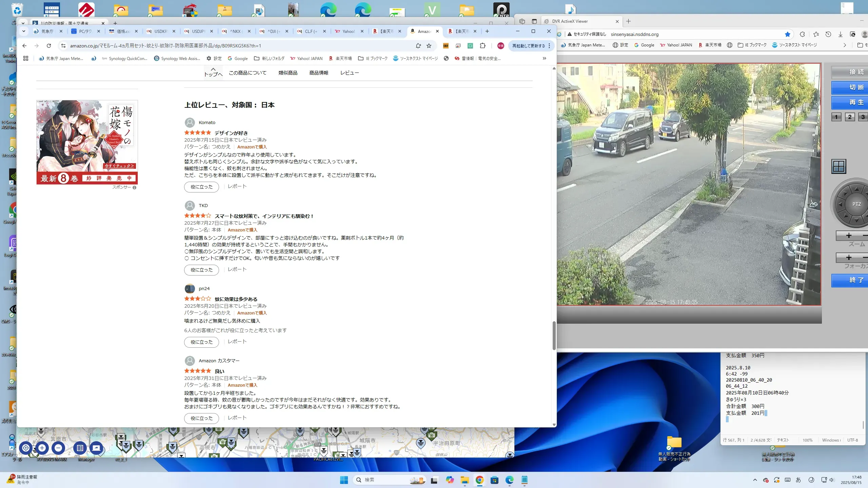868x488 pixels.
Task: Click the Chrome site information icon
Action: pyautogui.click(x=63, y=46)
